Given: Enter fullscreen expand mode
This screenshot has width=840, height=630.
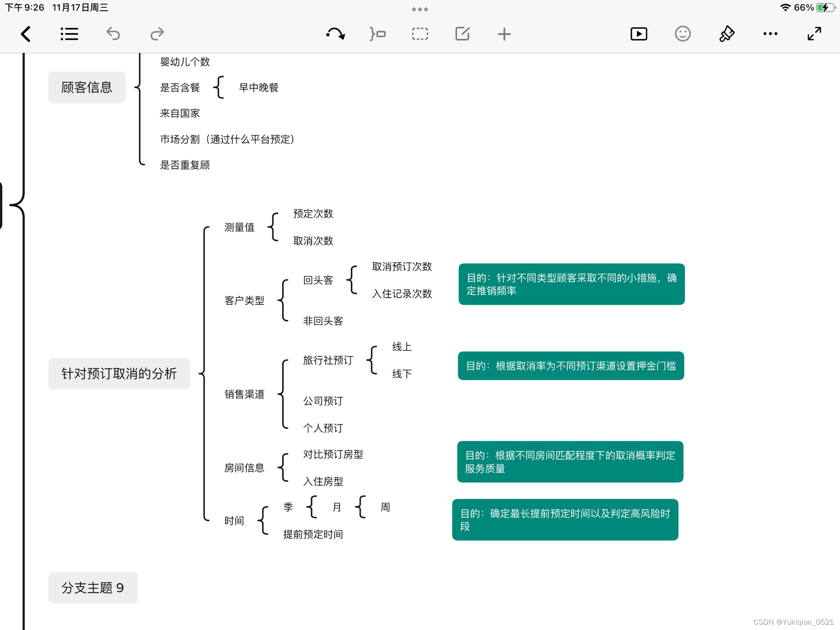Looking at the screenshot, I should (x=814, y=34).
